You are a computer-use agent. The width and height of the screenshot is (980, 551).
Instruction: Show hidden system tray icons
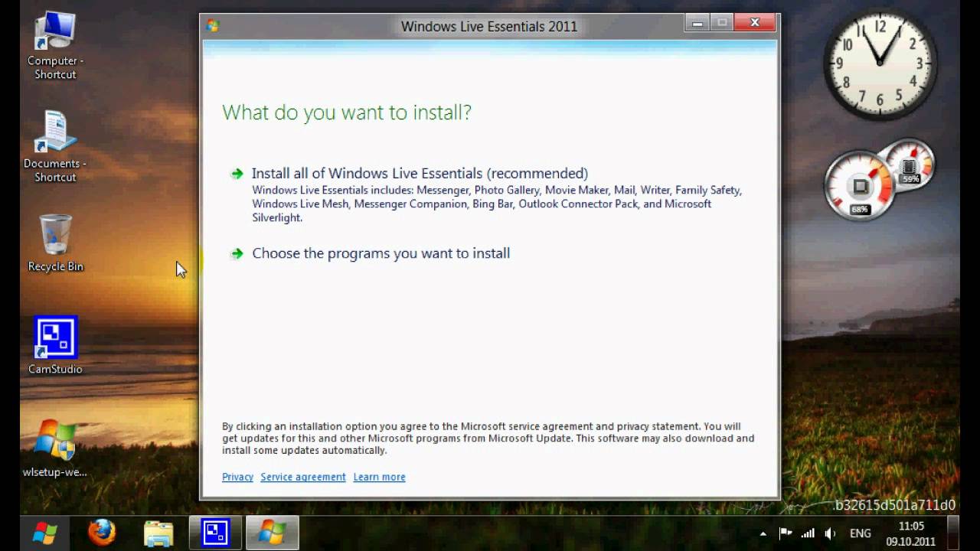tap(763, 533)
